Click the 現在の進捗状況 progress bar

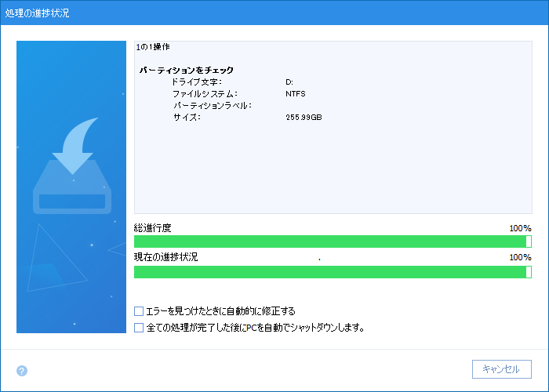333,272
